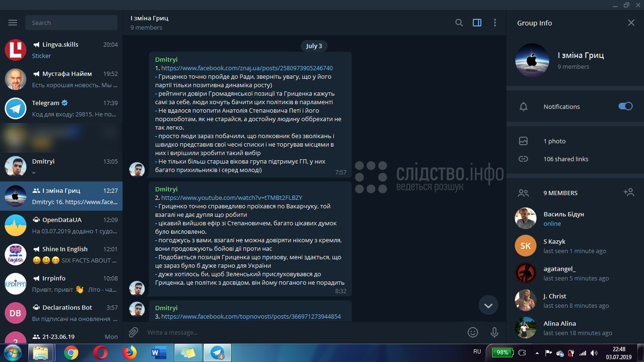
Task: Open the YouTube watch link in message 2
Action: pos(232,197)
